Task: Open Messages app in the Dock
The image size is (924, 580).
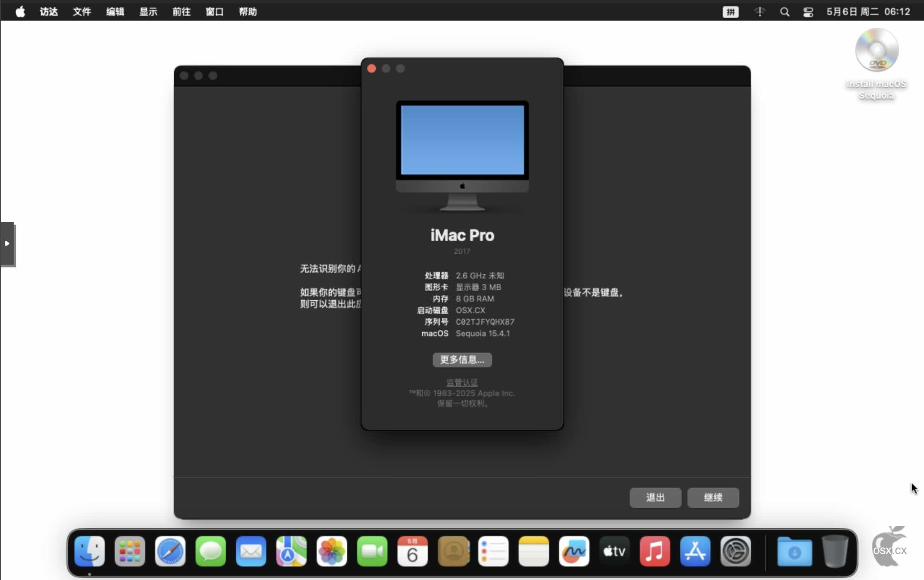Action: click(211, 551)
